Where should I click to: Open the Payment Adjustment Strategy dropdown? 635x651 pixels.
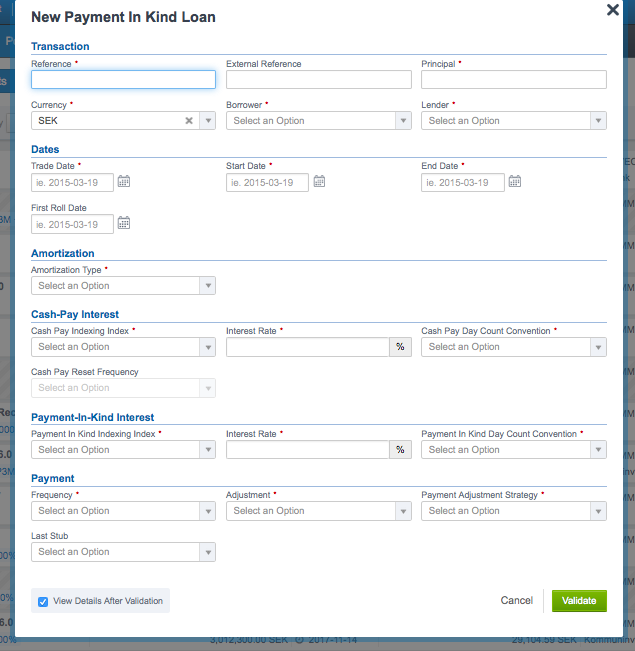pos(513,511)
